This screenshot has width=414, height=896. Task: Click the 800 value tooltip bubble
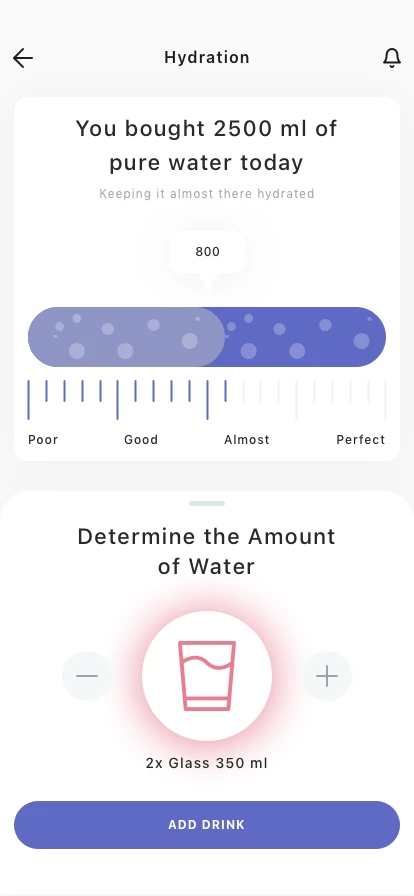[208, 252]
